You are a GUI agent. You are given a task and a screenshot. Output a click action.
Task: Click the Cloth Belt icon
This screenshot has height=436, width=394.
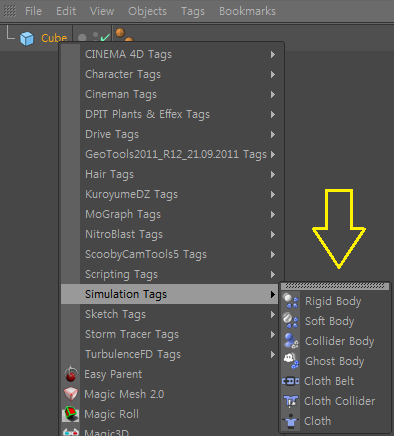[x=291, y=381]
